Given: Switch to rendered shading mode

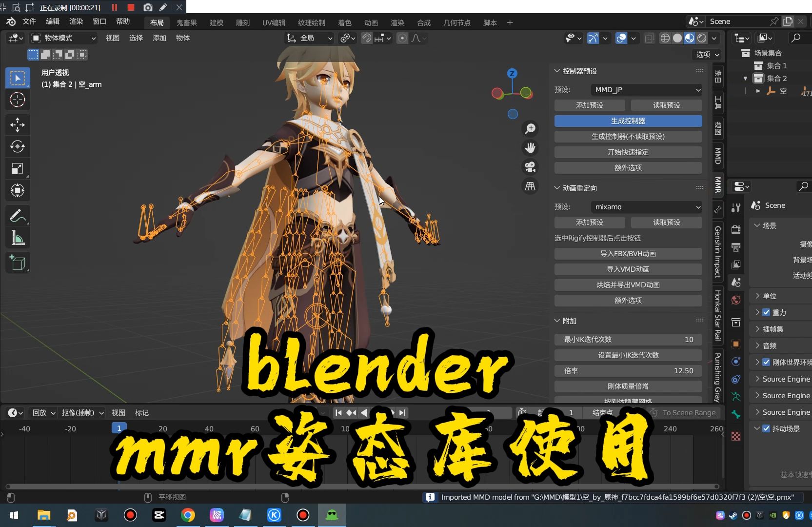Looking at the screenshot, I should (x=702, y=38).
